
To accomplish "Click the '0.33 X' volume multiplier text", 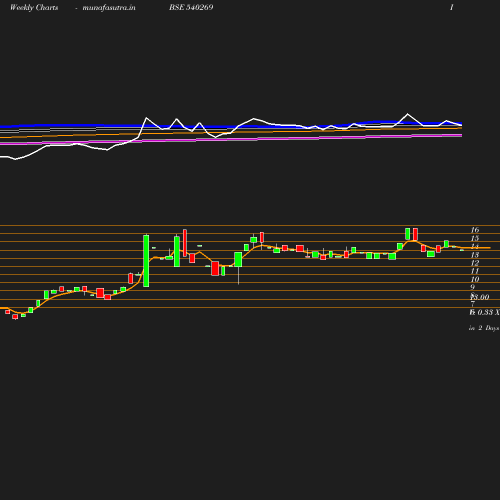I will 488,312.
